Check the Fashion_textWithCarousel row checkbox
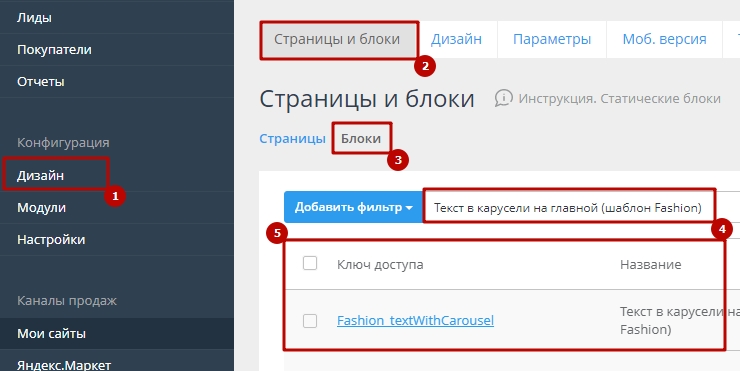 (x=310, y=321)
